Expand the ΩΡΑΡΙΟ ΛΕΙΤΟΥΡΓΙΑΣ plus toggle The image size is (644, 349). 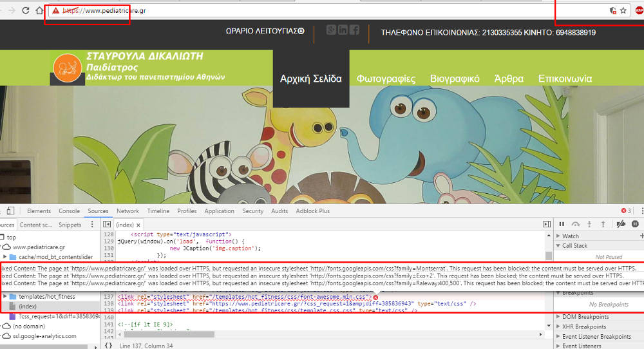[x=301, y=31]
